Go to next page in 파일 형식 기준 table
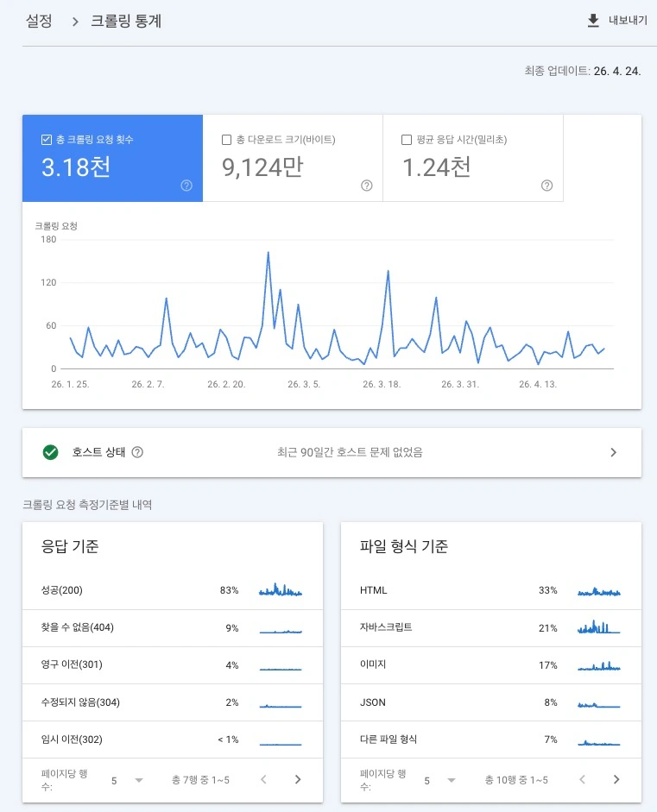 point(616,779)
